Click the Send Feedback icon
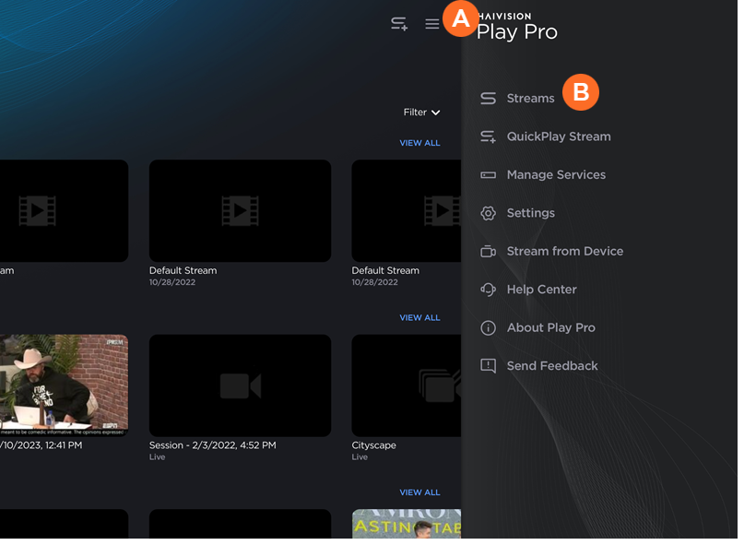The width and height of the screenshot is (756, 557). pyautogui.click(x=489, y=366)
